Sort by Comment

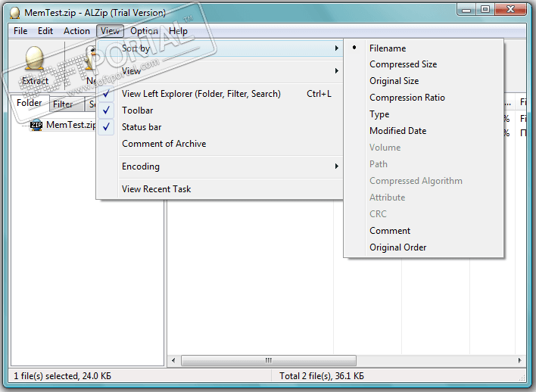pyautogui.click(x=423, y=231)
